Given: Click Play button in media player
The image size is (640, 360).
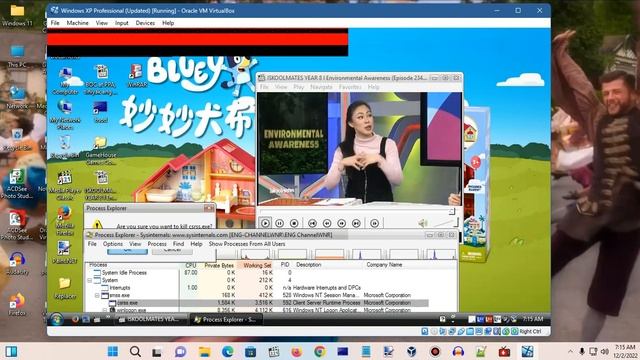Looking at the screenshot, I should tap(265, 223).
